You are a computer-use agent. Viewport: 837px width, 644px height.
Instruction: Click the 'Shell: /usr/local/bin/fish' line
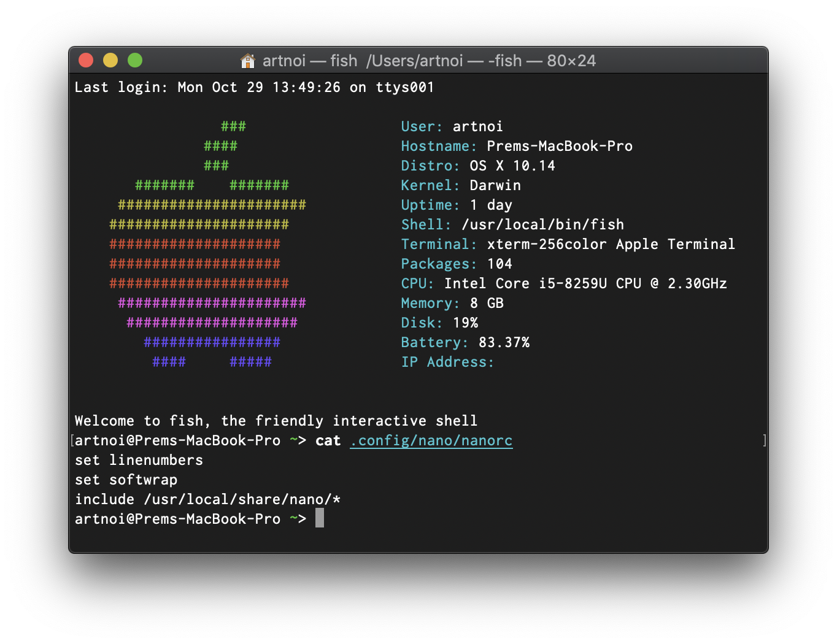pyautogui.click(x=512, y=224)
